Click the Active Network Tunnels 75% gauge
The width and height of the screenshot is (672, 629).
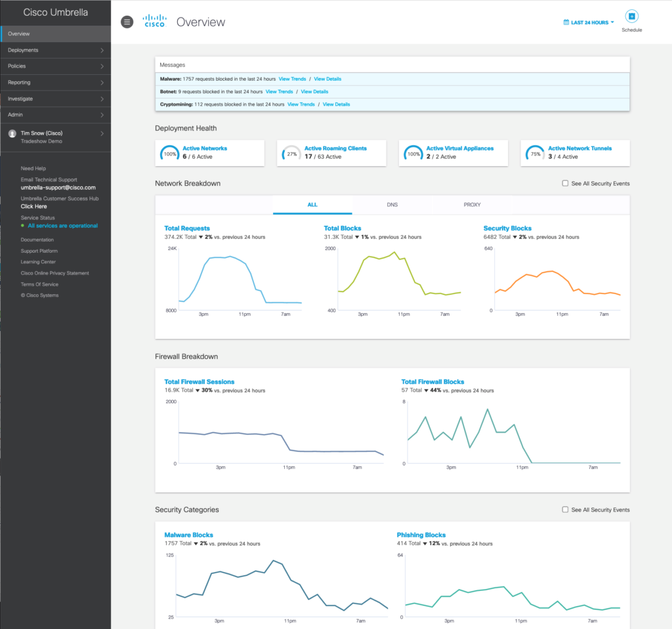pyautogui.click(x=535, y=154)
